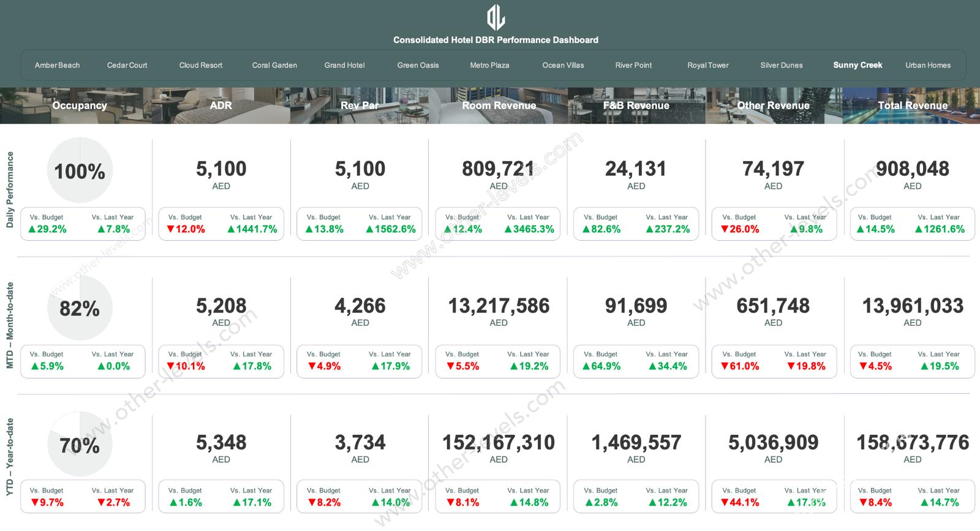Click daily Room Revenue vs last year 3465.3%

tap(529, 229)
